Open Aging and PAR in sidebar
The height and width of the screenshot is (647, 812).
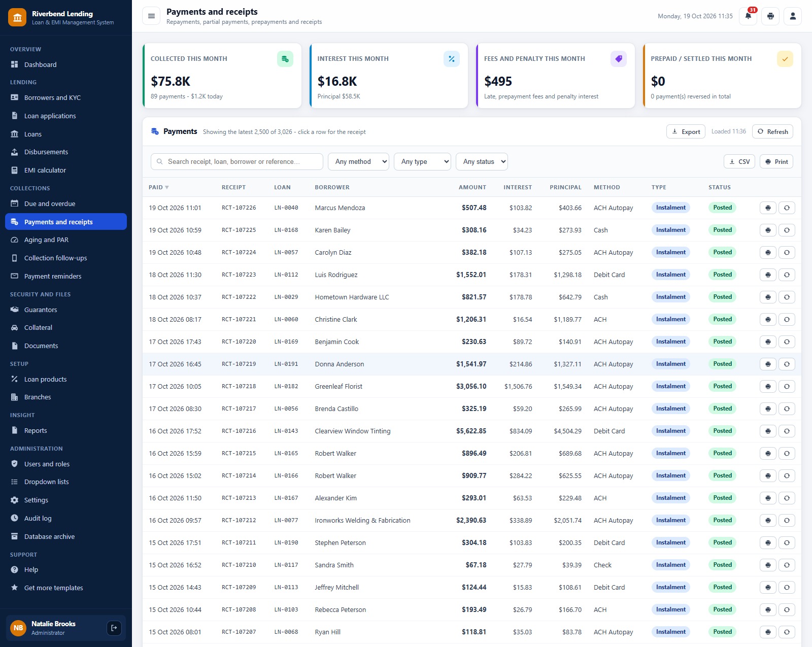[66, 240]
